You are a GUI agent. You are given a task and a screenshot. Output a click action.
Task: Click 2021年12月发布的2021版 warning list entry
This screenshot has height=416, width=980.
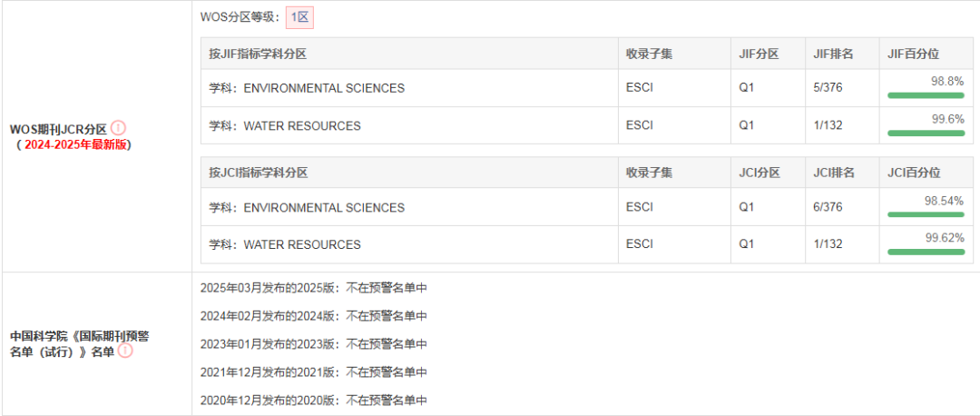coord(313,372)
